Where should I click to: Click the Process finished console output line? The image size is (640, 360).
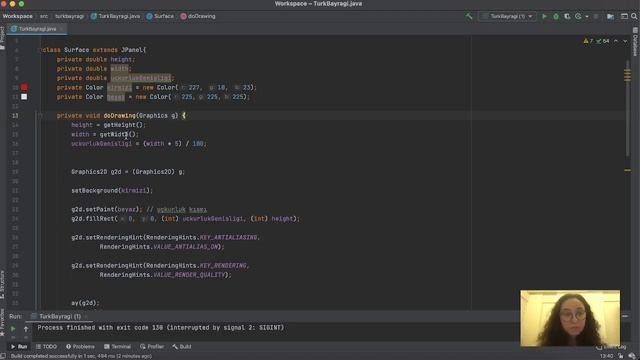pos(160,328)
